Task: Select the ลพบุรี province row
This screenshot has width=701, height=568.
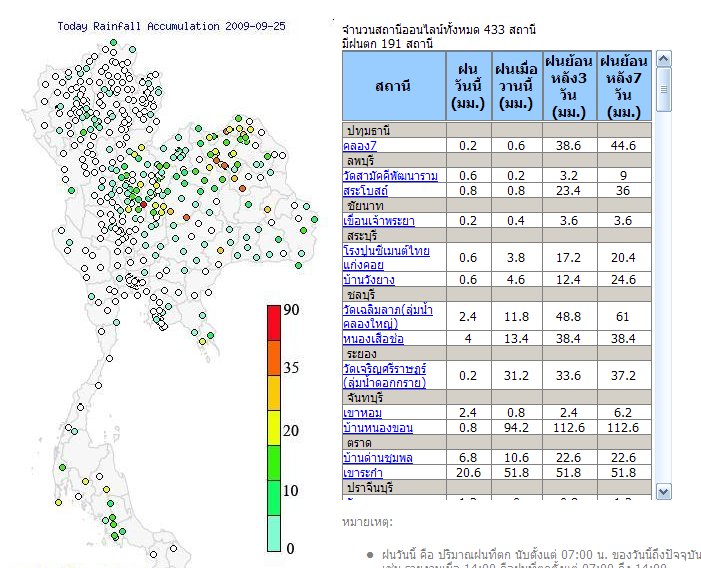Action: [497, 160]
